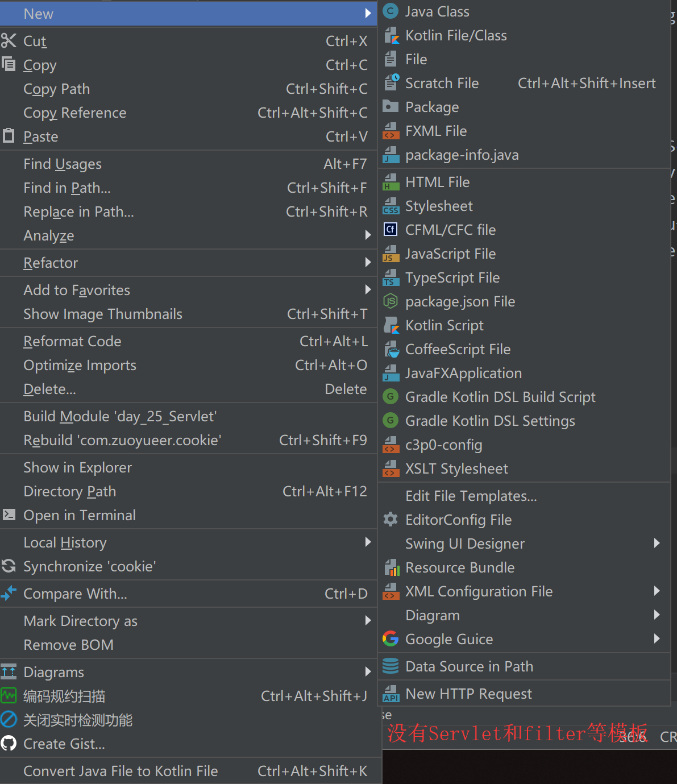Expand the New submenu arrow

click(368, 13)
